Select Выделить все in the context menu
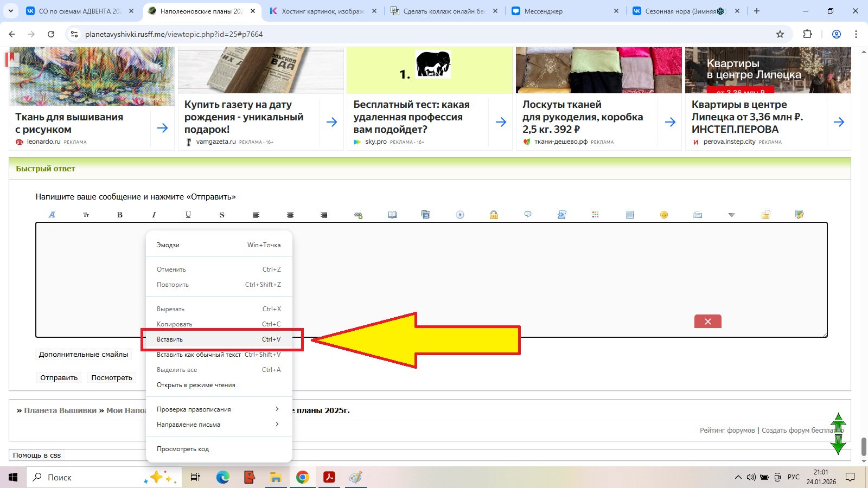Screen dimensions: 868x488 click(219, 370)
